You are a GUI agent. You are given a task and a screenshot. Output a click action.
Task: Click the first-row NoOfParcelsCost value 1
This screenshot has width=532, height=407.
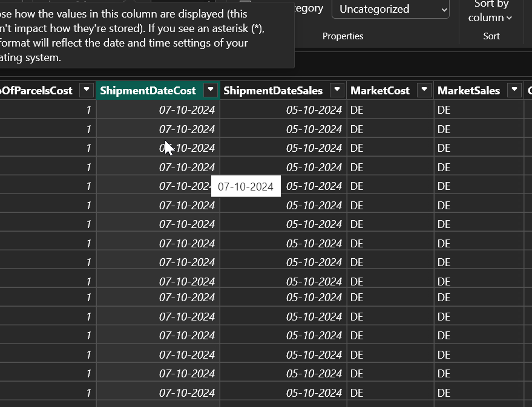click(x=48, y=110)
